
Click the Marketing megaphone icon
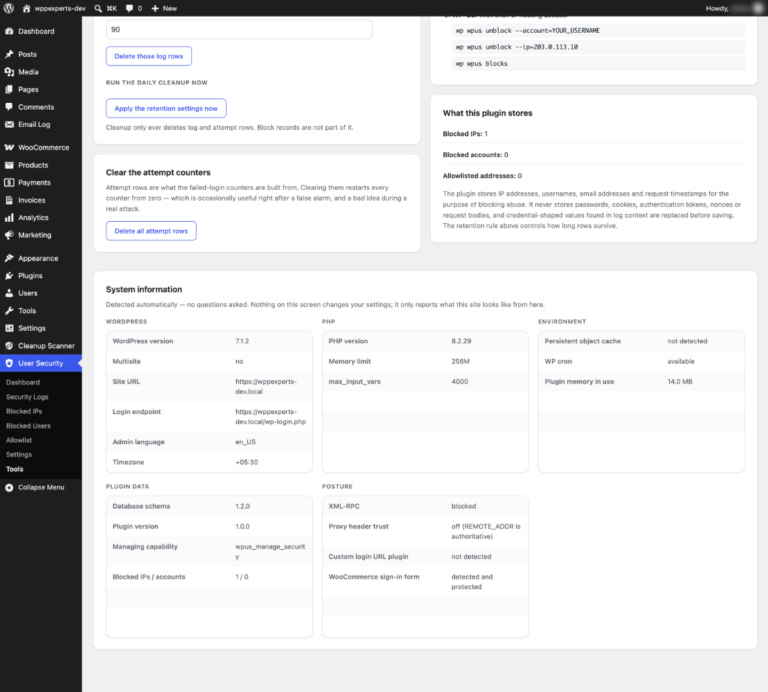click(9, 235)
